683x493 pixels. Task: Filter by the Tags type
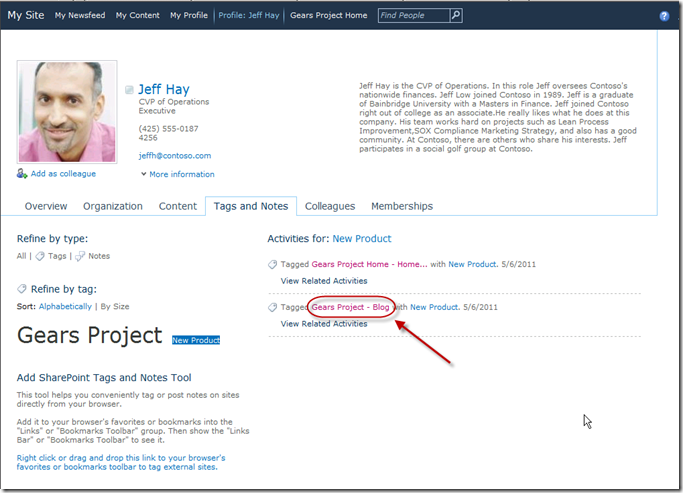[x=57, y=256]
